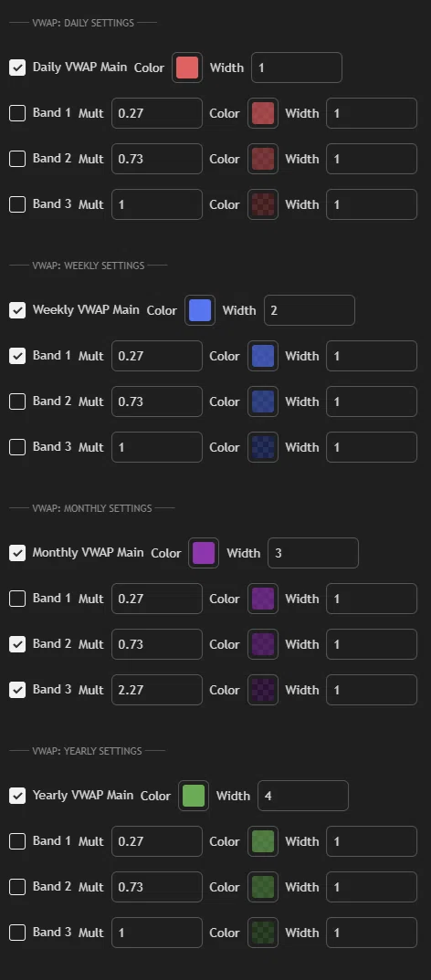Open Monthly Band 2 purple color swatch
Image resolution: width=431 pixels, height=980 pixels.
(263, 643)
